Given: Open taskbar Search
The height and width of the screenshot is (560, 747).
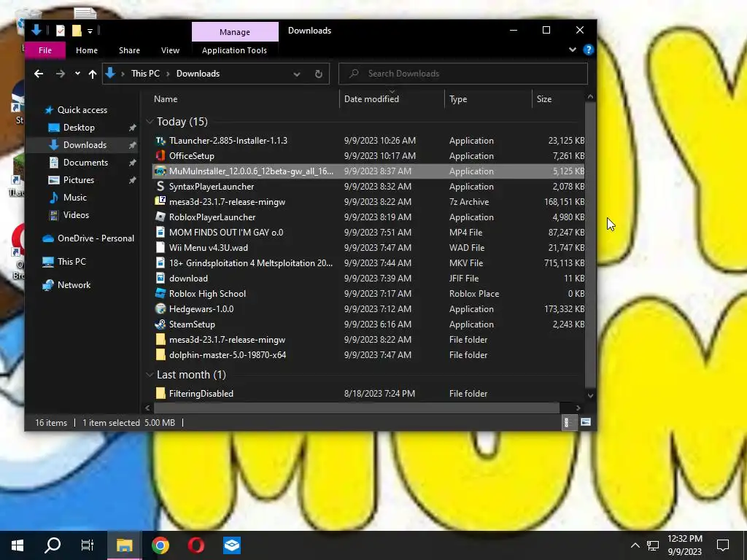Looking at the screenshot, I should (x=53, y=545).
